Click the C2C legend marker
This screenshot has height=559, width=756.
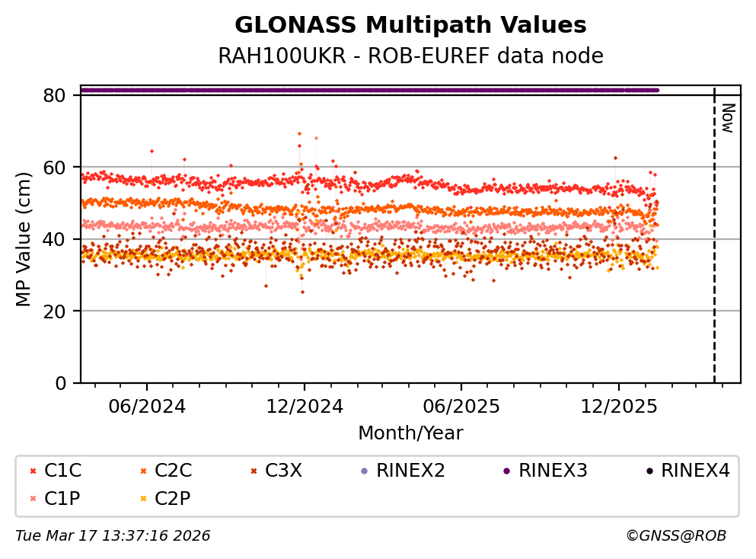tap(142, 471)
